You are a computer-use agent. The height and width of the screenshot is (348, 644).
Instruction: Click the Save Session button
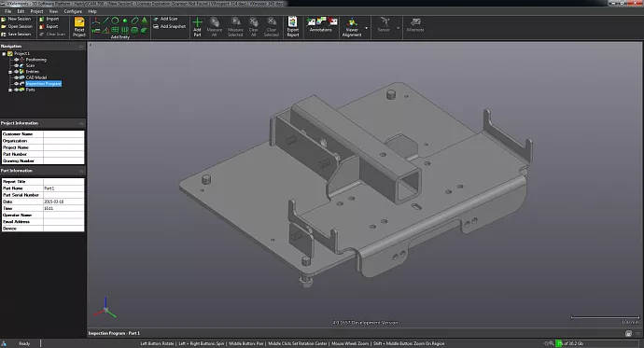pyautogui.click(x=16, y=35)
